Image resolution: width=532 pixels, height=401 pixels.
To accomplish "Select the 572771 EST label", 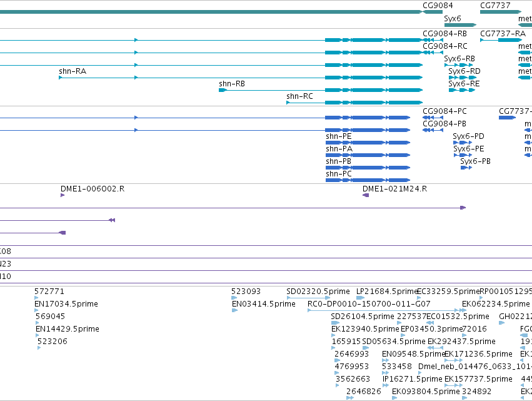I will [x=49, y=292].
